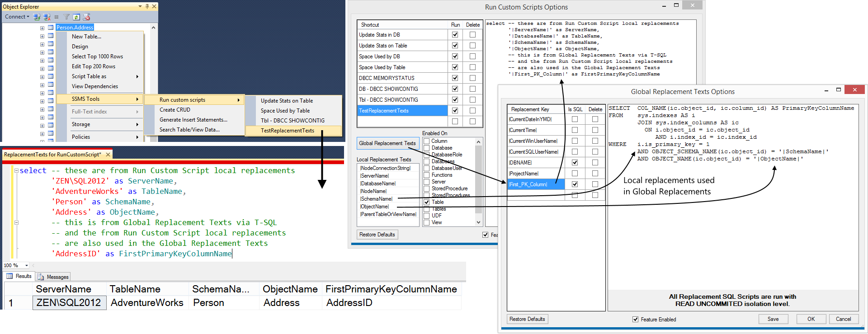Run Tbl - DBCC SHOWCONTIG from submenu

pyautogui.click(x=293, y=121)
